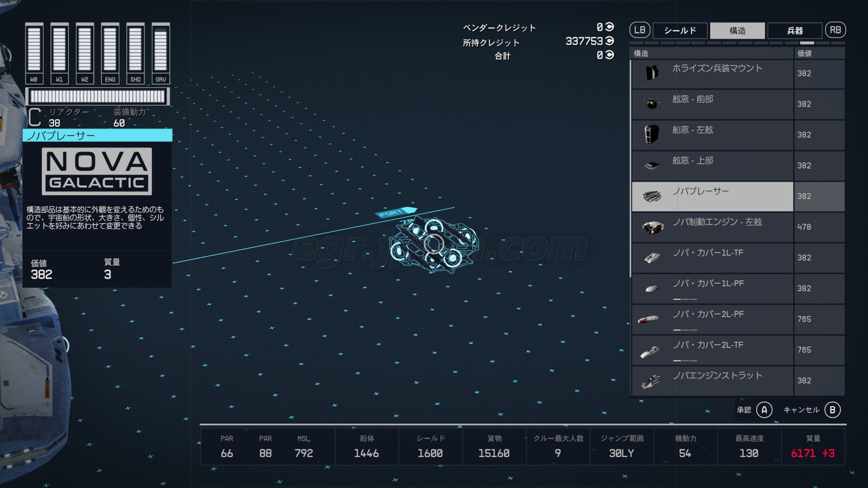Pick the 舷窓 - 上部 part icon
The height and width of the screenshot is (488, 868).
coord(652,165)
